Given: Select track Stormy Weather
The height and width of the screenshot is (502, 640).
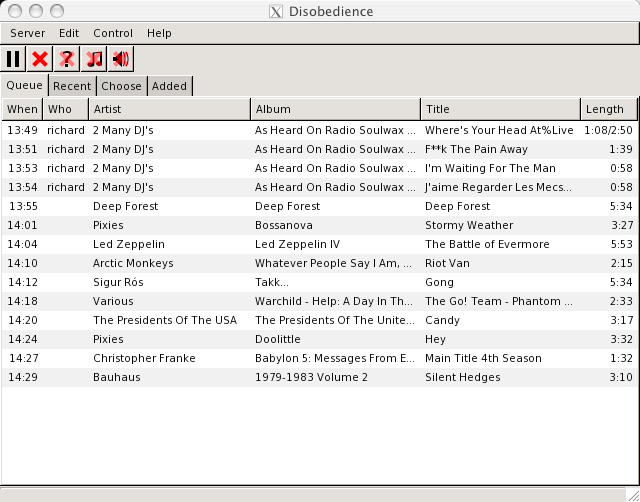Looking at the screenshot, I should tap(469, 225).
